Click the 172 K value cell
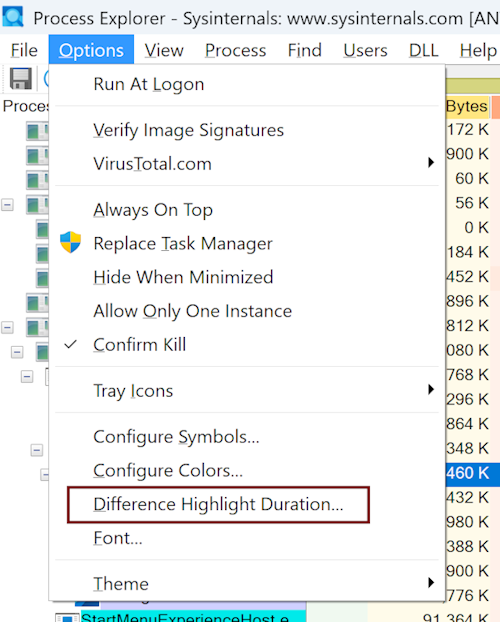Viewport: 500px width, 622px height. (x=467, y=129)
